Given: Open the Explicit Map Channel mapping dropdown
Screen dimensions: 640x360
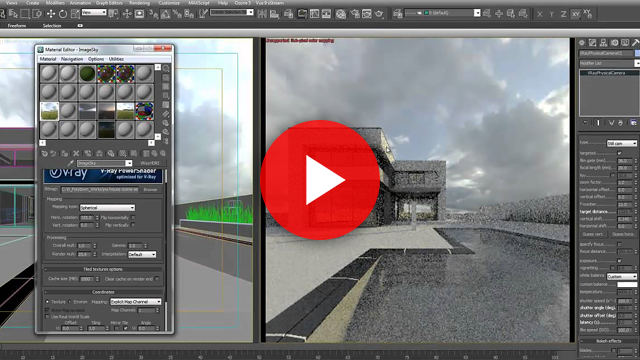Looking at the screenshot, I should point(136,302).
